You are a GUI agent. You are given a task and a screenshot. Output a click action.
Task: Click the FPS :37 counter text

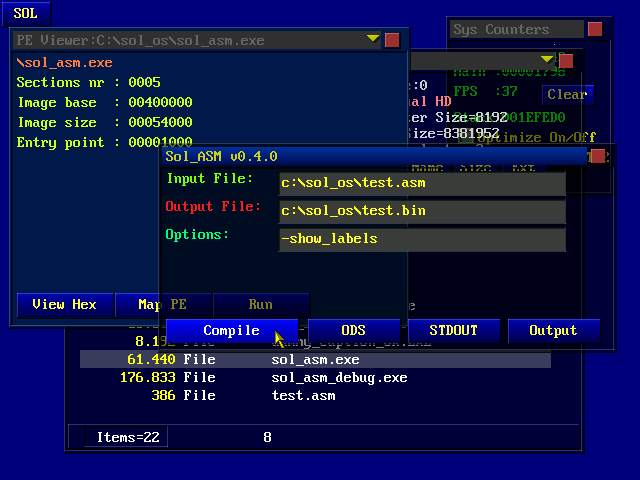[x=485, y=91]
